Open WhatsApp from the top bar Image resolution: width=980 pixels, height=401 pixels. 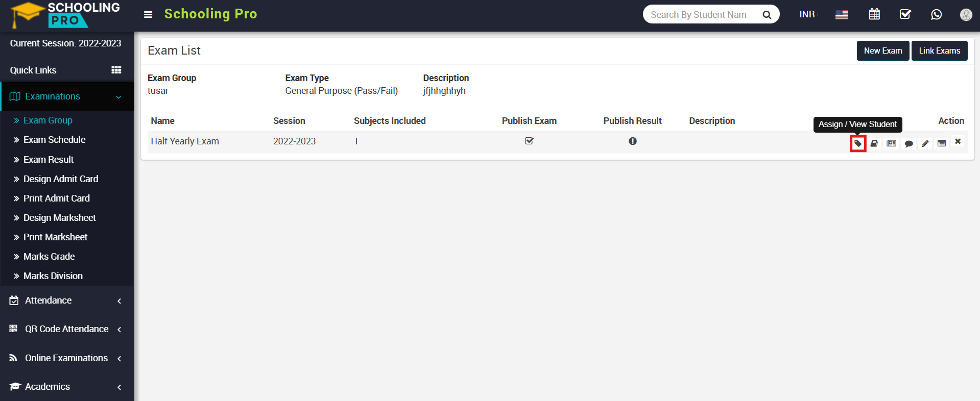[x=936, y=14]
